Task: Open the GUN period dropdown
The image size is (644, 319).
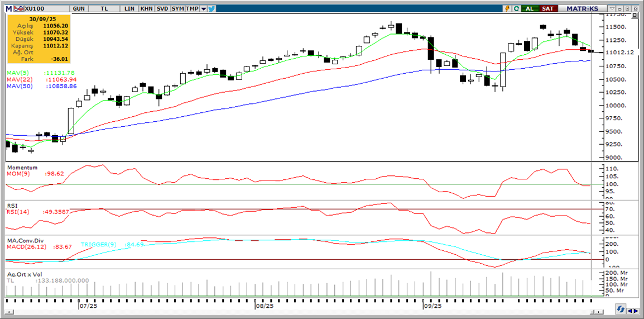Action: 79,8
